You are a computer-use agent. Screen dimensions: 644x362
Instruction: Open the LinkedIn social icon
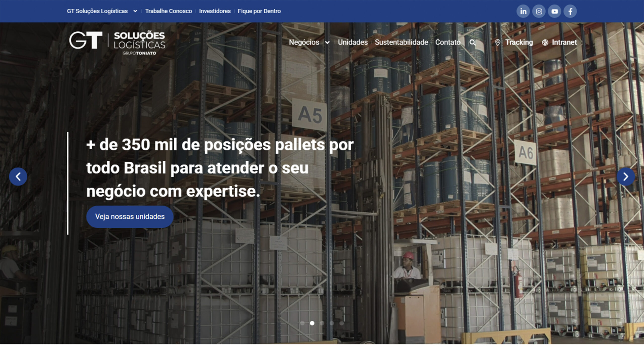[523, 11]
